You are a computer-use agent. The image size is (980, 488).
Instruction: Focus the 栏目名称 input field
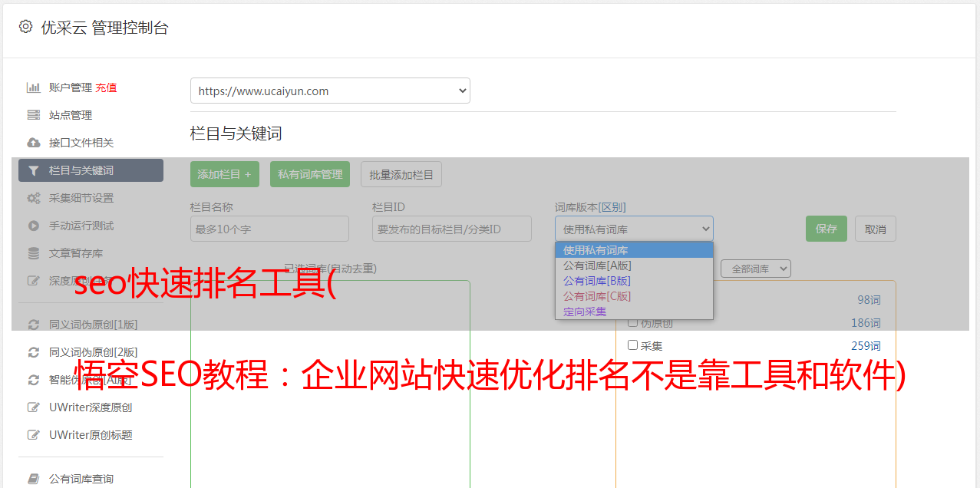pos(269,229)
